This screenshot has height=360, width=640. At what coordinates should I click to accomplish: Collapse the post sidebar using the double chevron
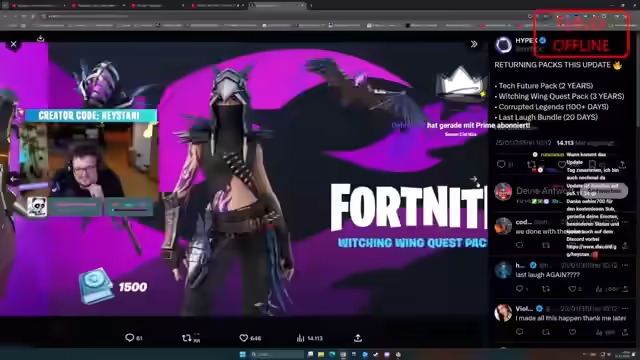point(474,44)
